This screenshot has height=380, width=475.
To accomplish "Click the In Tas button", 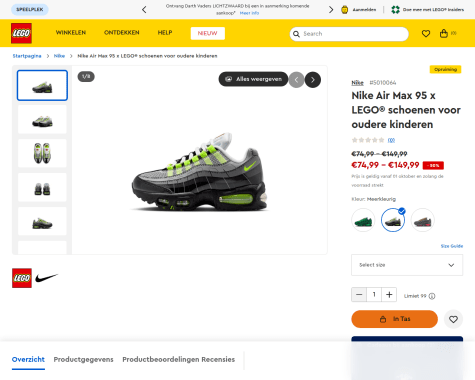I will coord(395,319).
